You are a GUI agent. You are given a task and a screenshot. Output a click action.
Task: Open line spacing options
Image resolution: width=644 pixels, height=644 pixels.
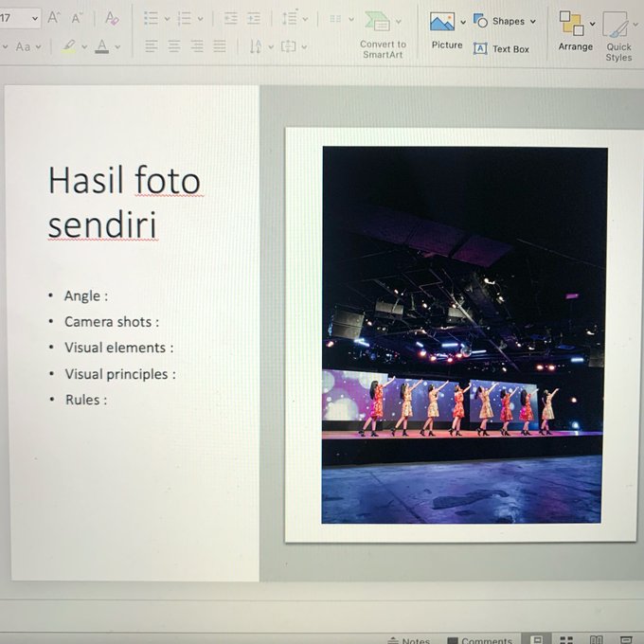tap(290, 18)
